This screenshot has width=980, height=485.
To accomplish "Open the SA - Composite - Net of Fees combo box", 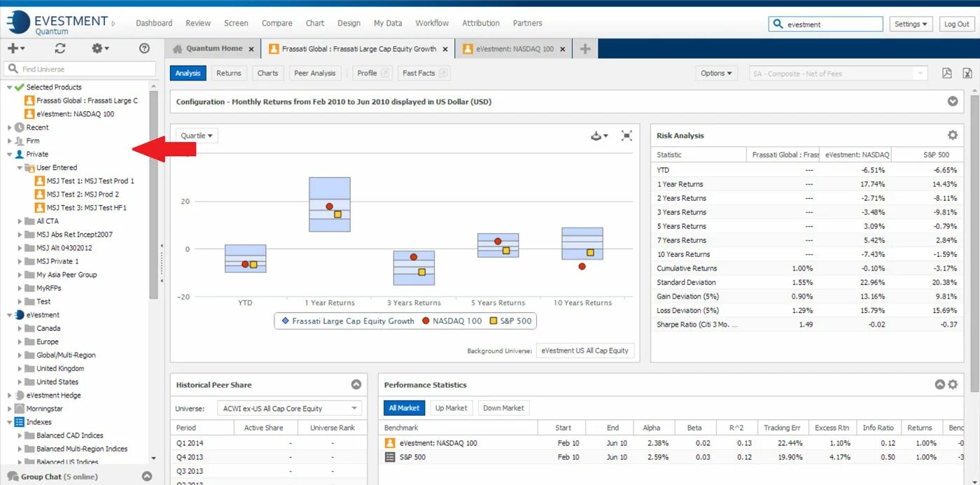I will pos(838,73).
